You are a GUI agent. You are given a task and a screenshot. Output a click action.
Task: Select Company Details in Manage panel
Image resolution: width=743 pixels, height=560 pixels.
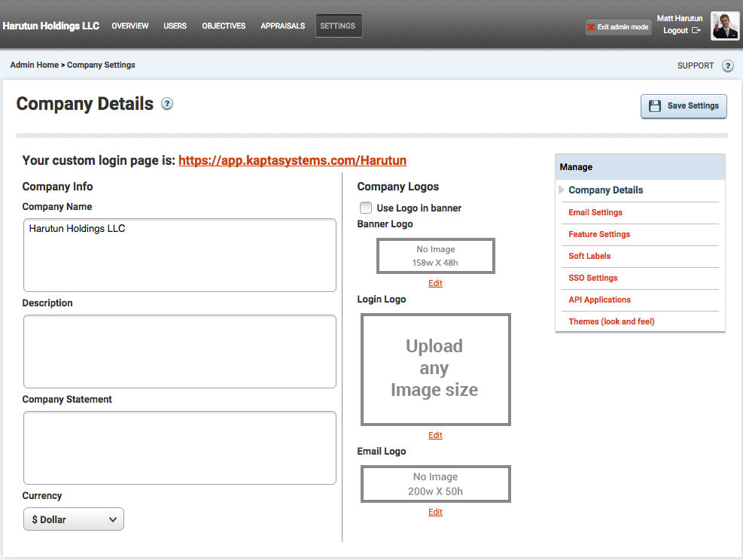click(x=605, y=190)
